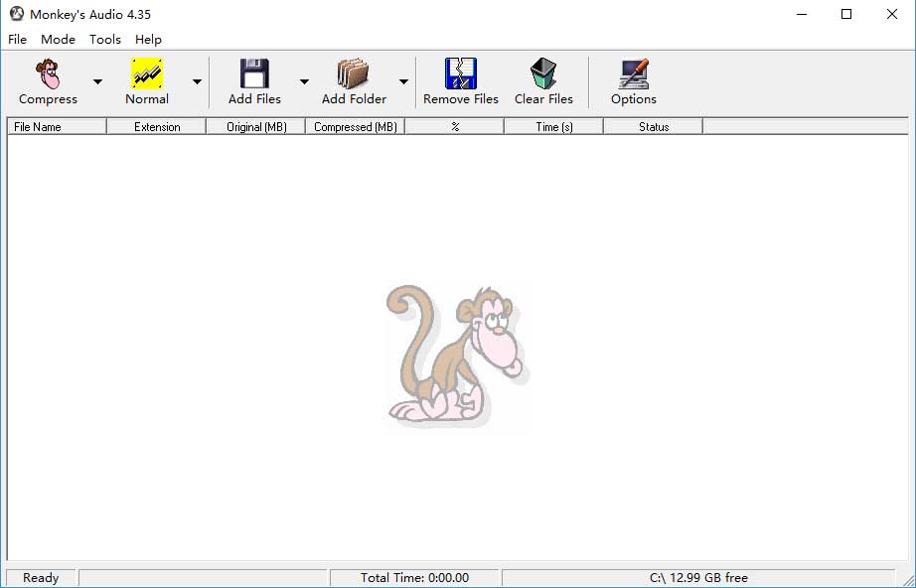Screen dimensions: 916x588
Task: Open the Tools menu
Action: point(105,39)
